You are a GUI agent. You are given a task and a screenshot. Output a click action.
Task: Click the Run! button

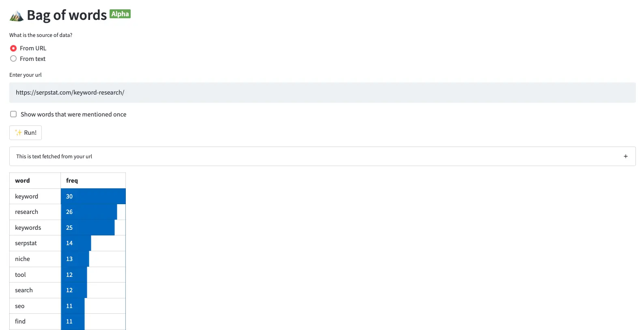pyautogui.click(x=26, y=133)
